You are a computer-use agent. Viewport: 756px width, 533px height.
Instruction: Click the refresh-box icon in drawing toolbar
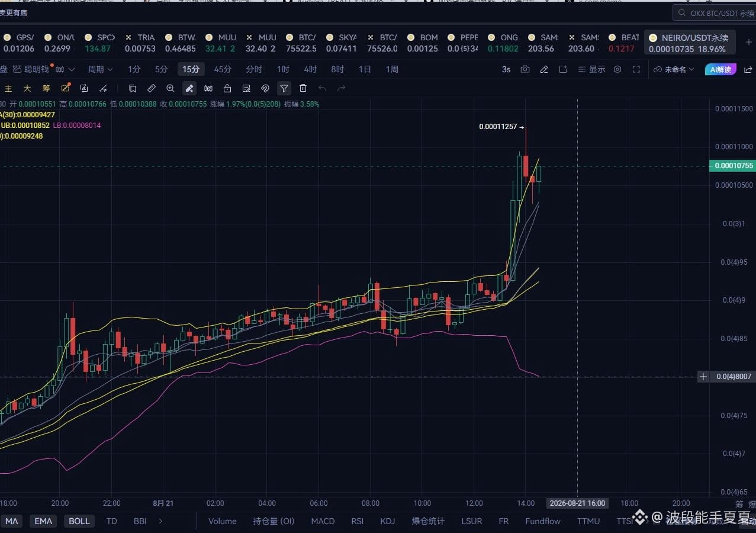click(x=84, y=88)
